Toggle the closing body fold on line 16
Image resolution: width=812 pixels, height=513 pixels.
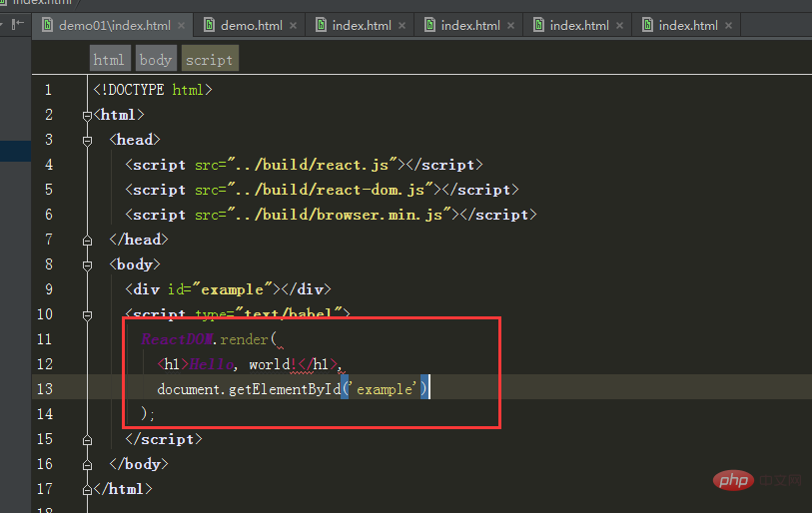tap(87, 465)
